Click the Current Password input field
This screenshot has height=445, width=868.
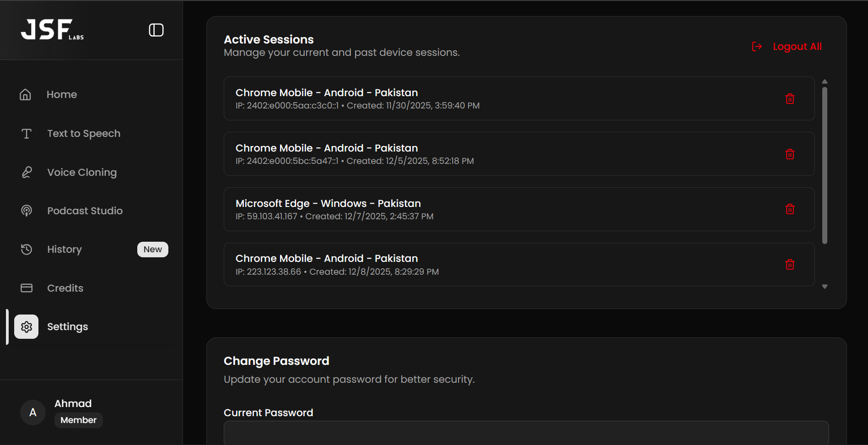(526, 433)
